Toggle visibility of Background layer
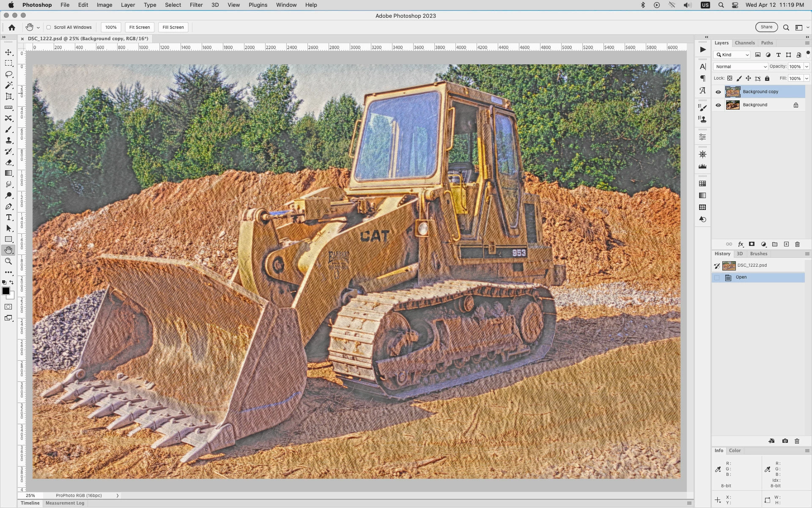The image size is (812, 508). tap(718, 105)
